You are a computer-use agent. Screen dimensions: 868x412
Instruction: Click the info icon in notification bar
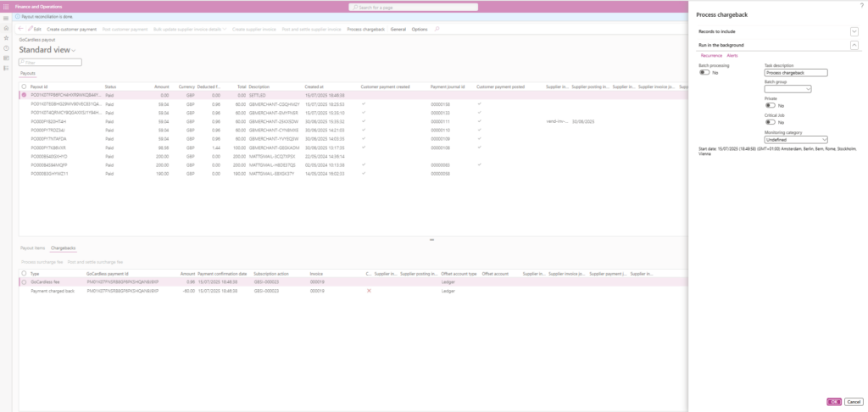pos(18,17)
